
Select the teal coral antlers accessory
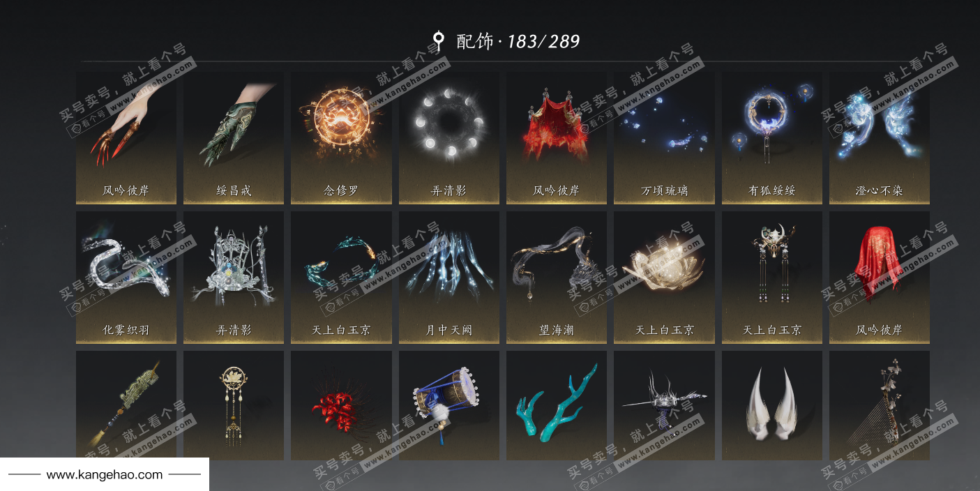557,405
